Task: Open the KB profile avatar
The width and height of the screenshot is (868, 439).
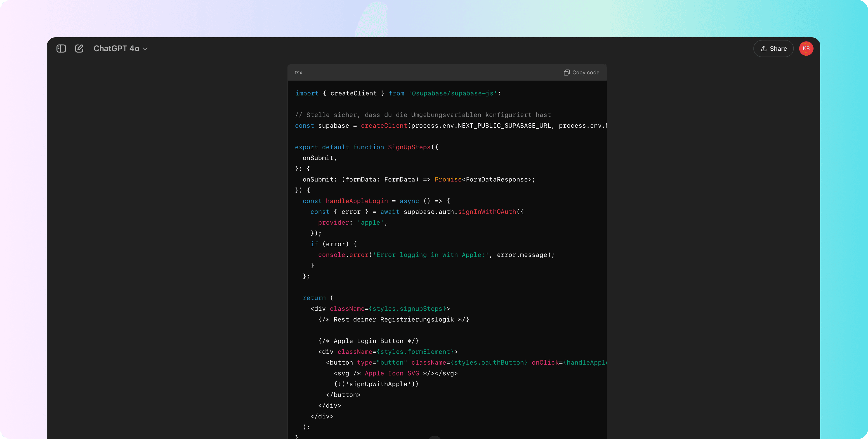Action: coord(806,49)
